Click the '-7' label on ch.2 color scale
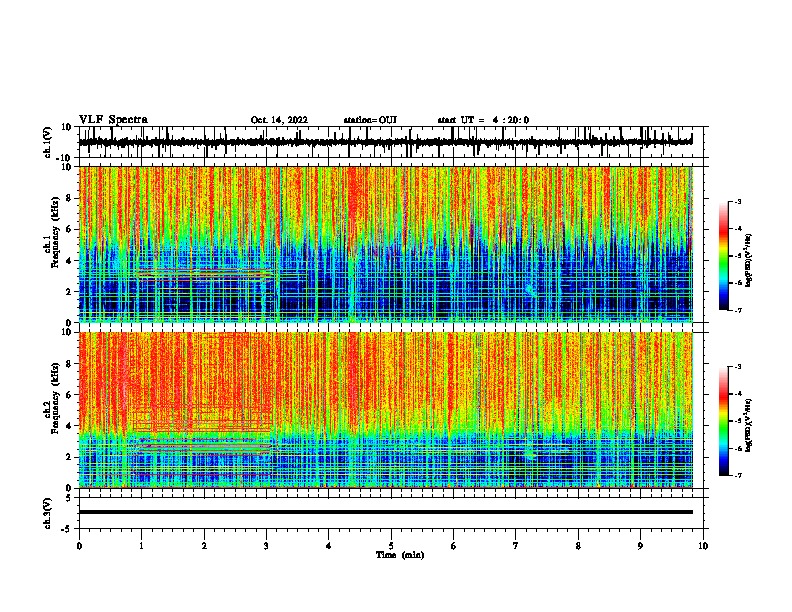The height and width of the screenshot is (612, 792). (737, 475)
